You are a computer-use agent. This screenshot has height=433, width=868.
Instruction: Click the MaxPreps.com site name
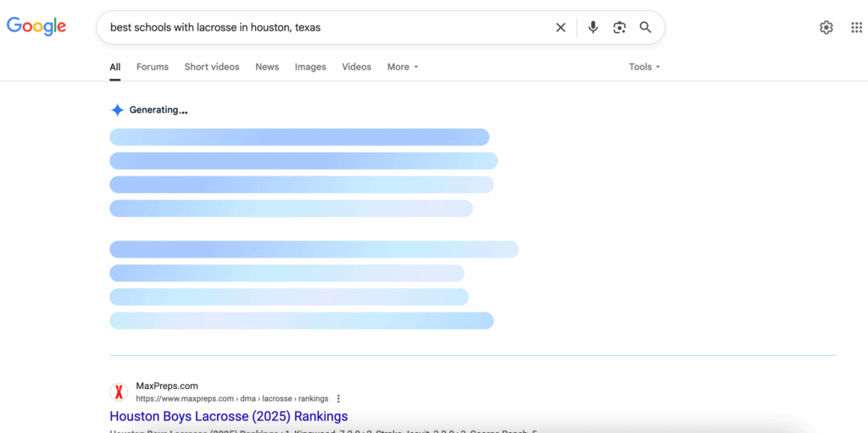click(167, 386)
